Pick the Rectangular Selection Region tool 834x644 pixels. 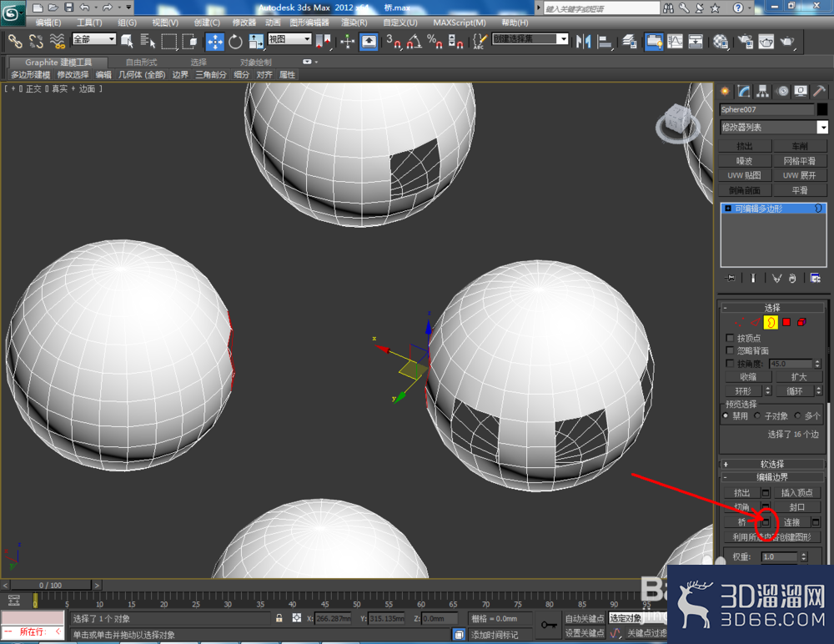click(x=168, y=41)
